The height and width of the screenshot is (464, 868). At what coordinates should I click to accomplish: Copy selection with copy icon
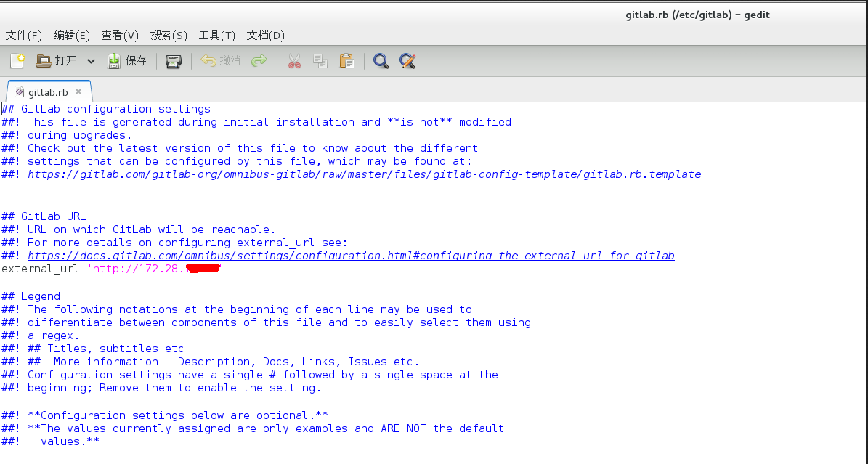[320, 61]
